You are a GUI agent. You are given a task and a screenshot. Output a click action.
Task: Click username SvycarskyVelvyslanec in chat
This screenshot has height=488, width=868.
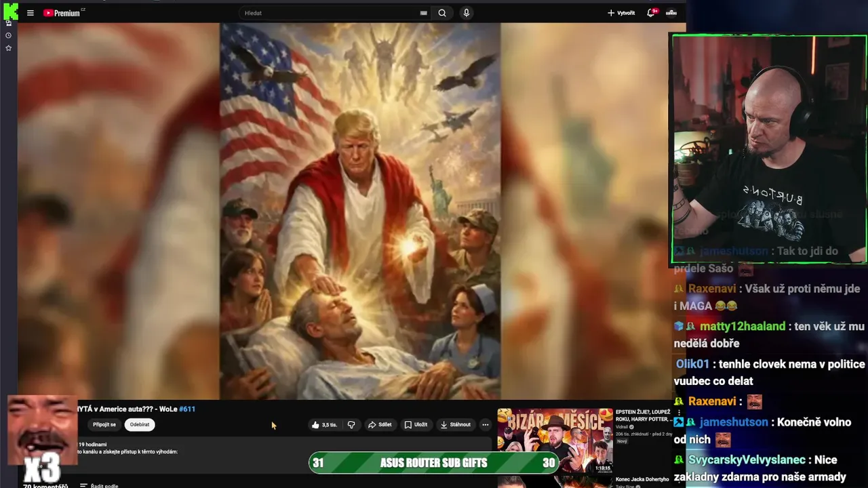(747, 460)
